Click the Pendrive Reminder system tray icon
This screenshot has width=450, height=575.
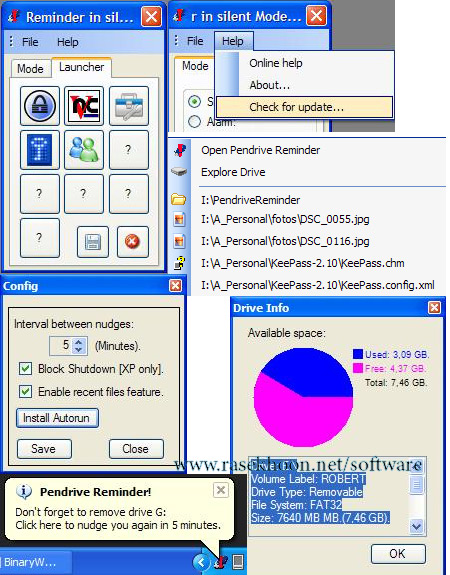coord(221,561)
